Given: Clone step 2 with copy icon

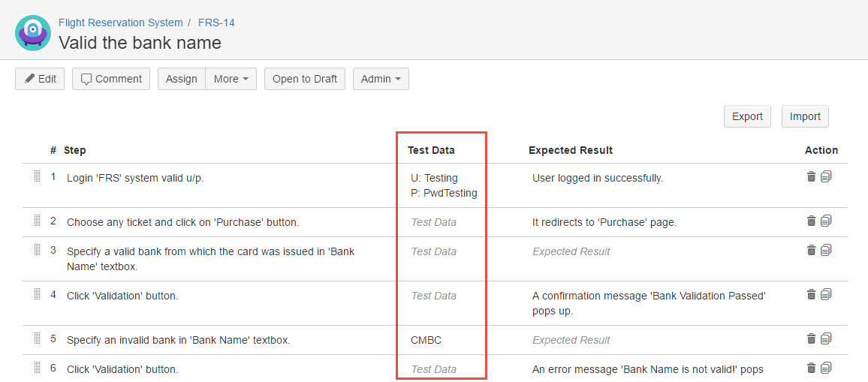Looking at the screenshot, I should tap(826, 221).
